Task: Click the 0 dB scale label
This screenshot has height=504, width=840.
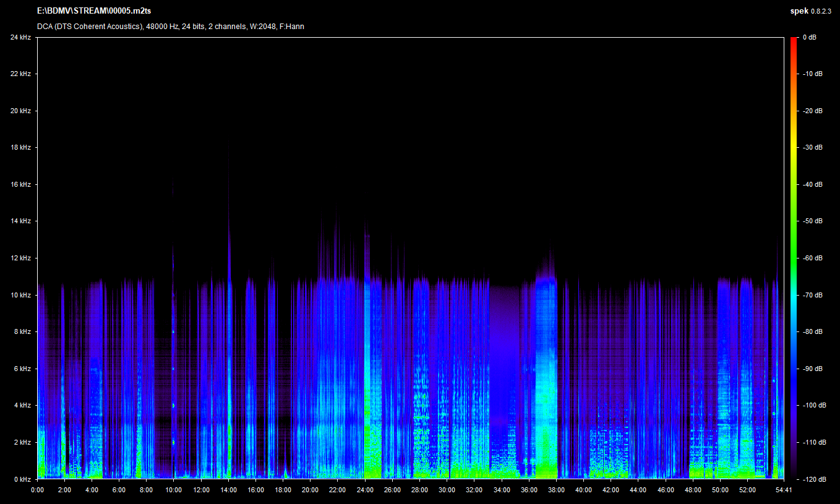Action: [810, 37]
